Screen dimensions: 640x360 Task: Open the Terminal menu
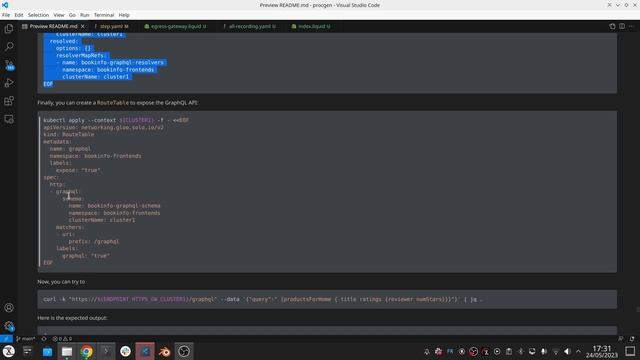tap(104, 15)
